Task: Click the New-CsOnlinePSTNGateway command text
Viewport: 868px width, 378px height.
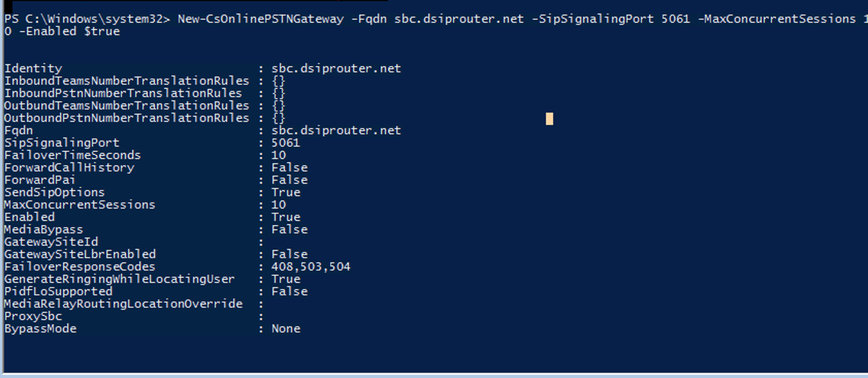Action: [x=261, y=19]
